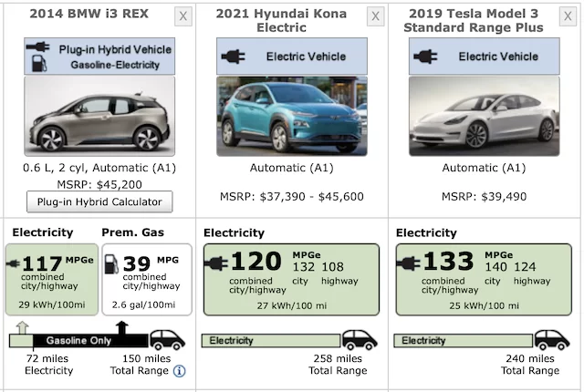Click the BMW Gasoline Only range bar
The image size is (584, 392).
click(87, 341)
